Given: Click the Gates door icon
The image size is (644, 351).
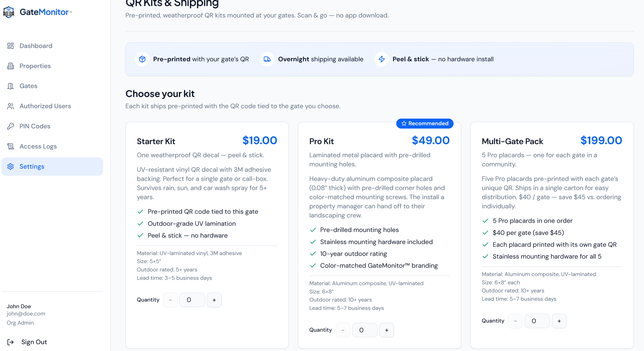Looking at the screenshot, I should pos(11,86).
